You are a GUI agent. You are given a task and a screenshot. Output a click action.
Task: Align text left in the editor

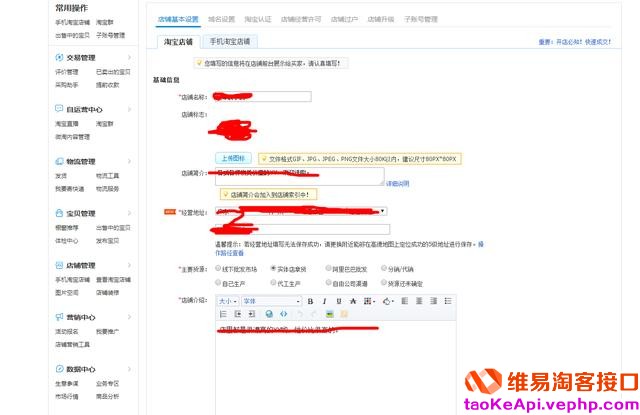click(x=404, y=301)
